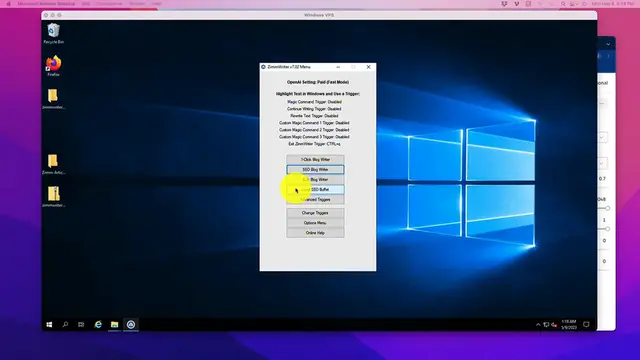Viewport: 640px width, 360px height.
Task: Open Task View on the taskbar
Action: pos(81,324)
